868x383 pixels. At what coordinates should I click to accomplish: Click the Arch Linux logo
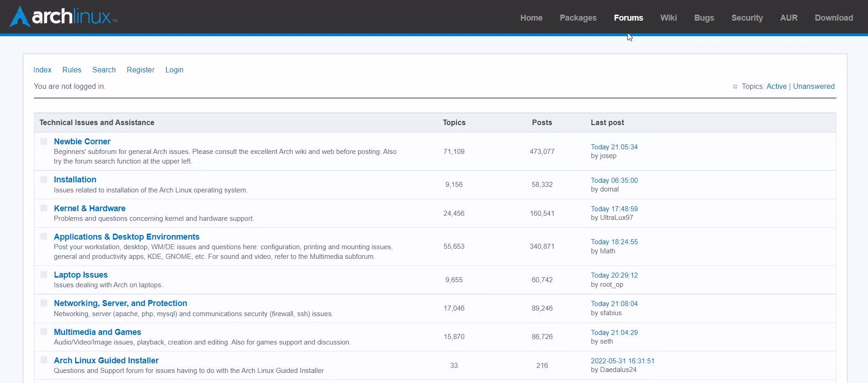coord(63,17)
